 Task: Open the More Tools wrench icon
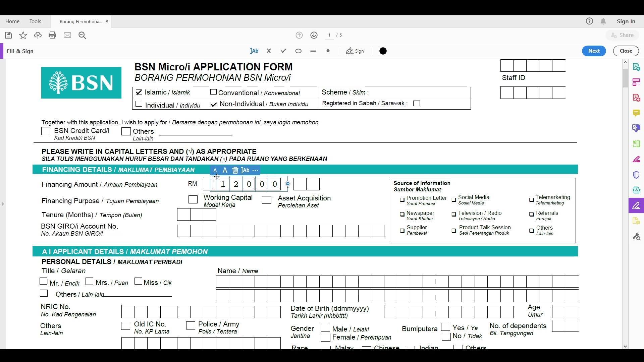pos(636,237)
